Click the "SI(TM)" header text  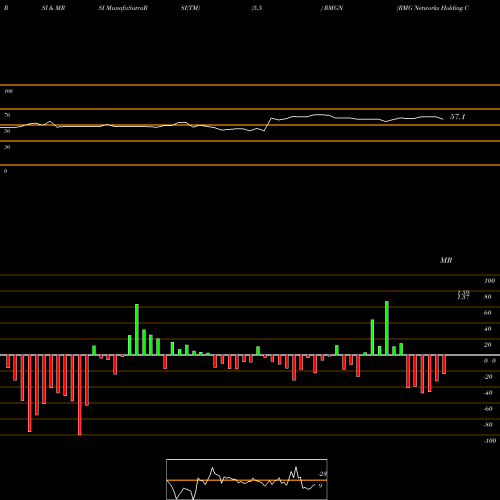[190, 8]
